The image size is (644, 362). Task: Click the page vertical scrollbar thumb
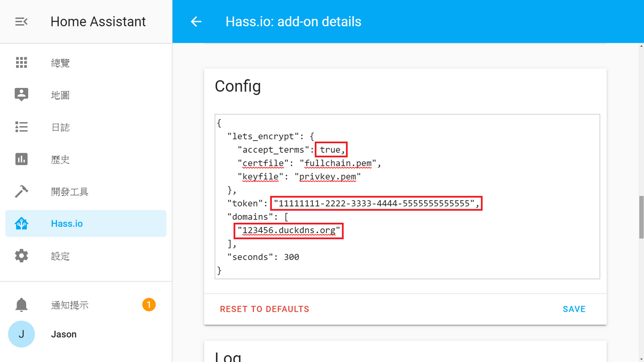click(641, 217)
